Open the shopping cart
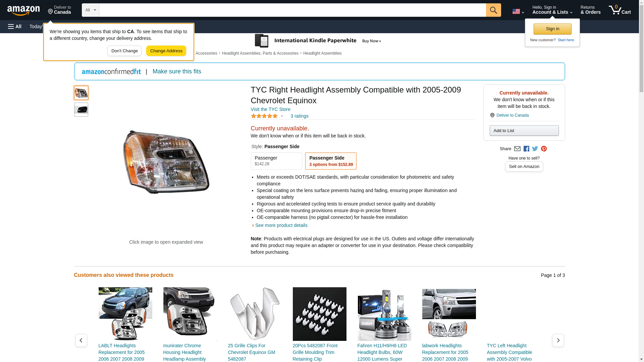 (x=620, y=10)
